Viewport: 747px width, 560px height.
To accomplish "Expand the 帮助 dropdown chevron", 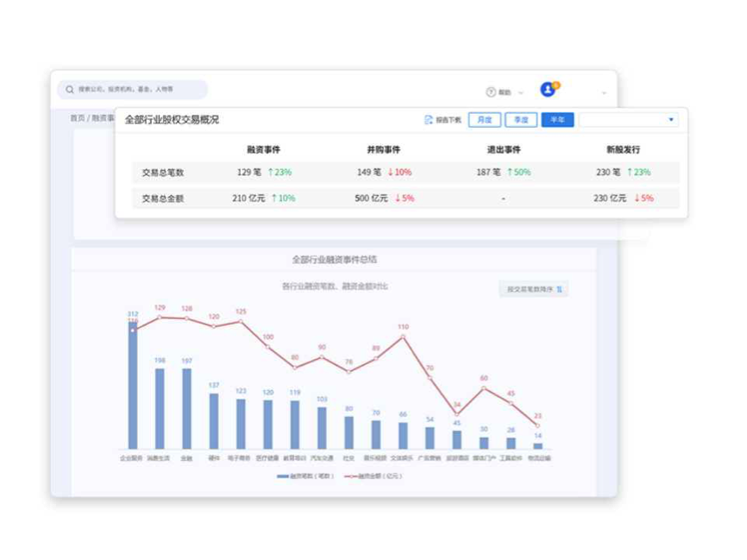I will point(521,92).
